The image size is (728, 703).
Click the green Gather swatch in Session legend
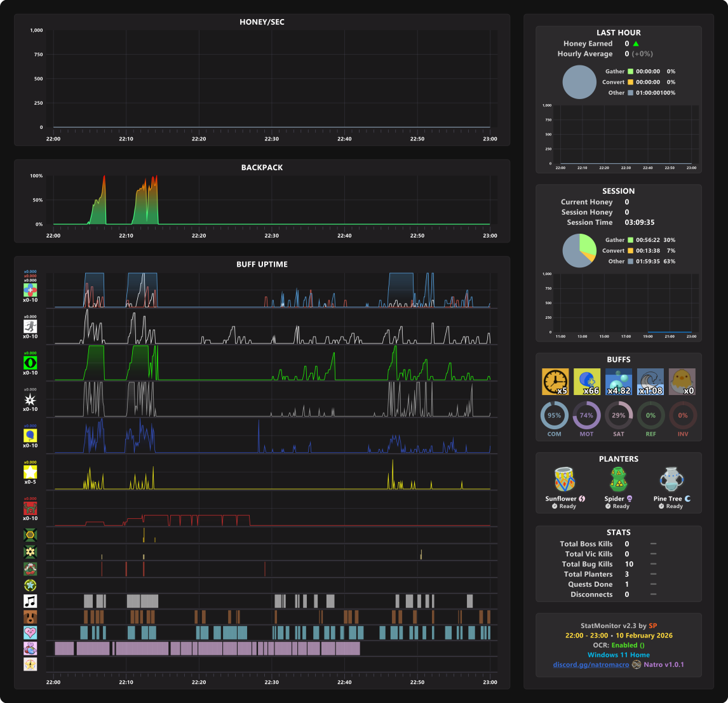(x=631, y=240)
